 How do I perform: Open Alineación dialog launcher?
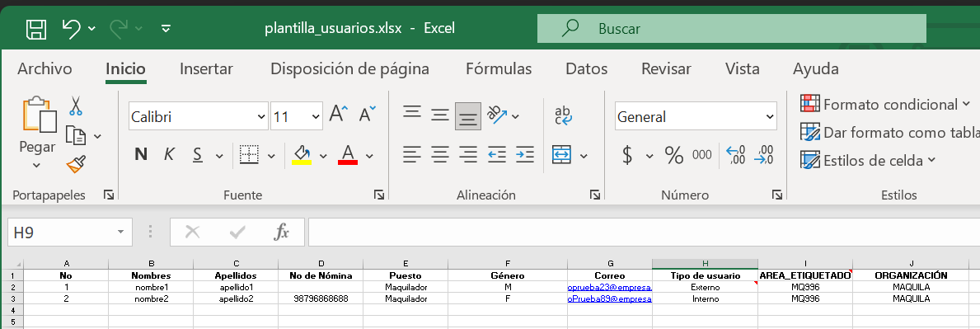[x=594, y=195]
